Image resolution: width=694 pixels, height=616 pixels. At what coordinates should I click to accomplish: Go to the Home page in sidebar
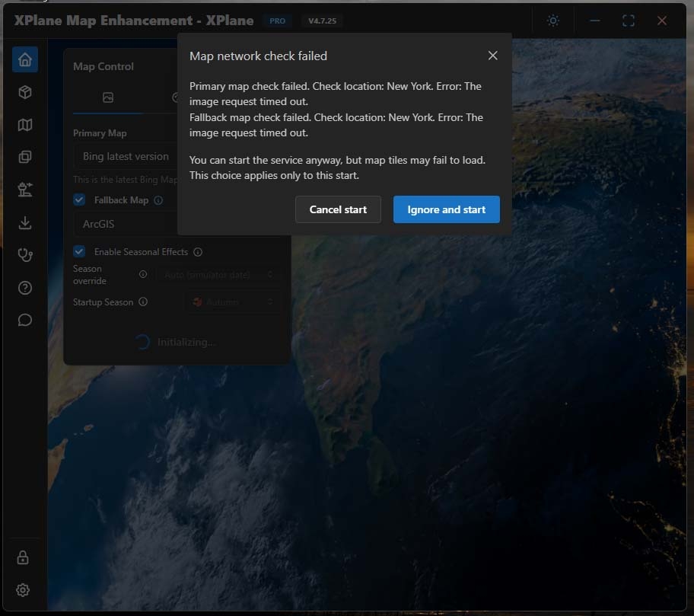pyautogui.click(x=25, y=59)
